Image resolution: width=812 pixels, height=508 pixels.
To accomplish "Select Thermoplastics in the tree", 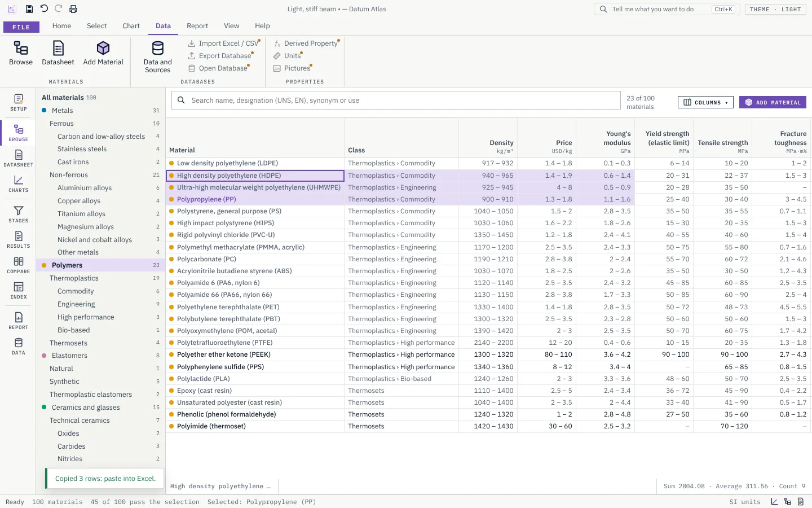I will [x=101, y=278].
